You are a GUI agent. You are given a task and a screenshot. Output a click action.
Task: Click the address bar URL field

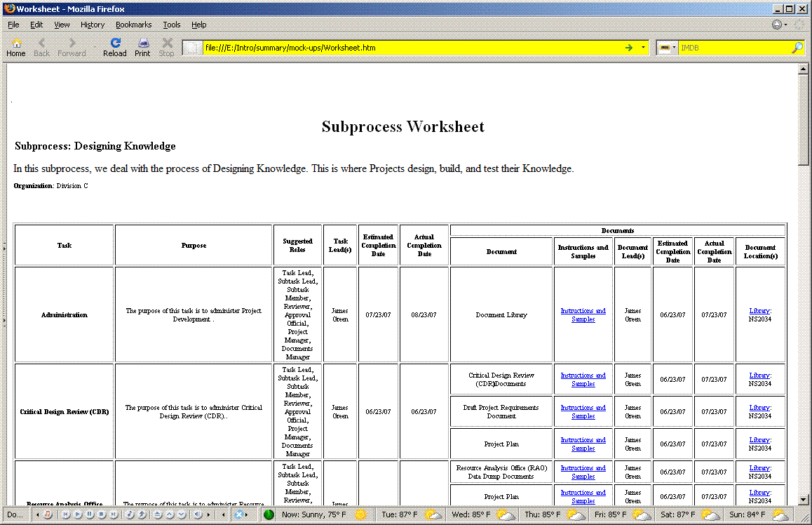412,48
